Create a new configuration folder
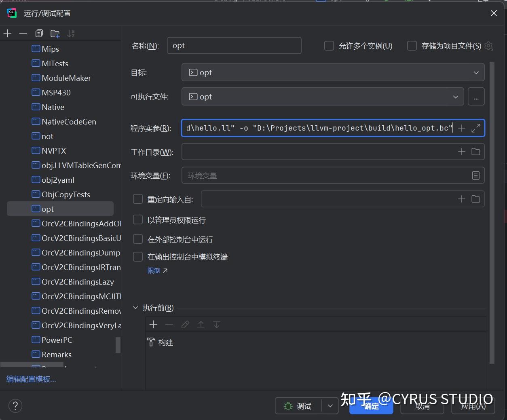Image resolution: width=507 pixels, height=420 pixels. 55,33
